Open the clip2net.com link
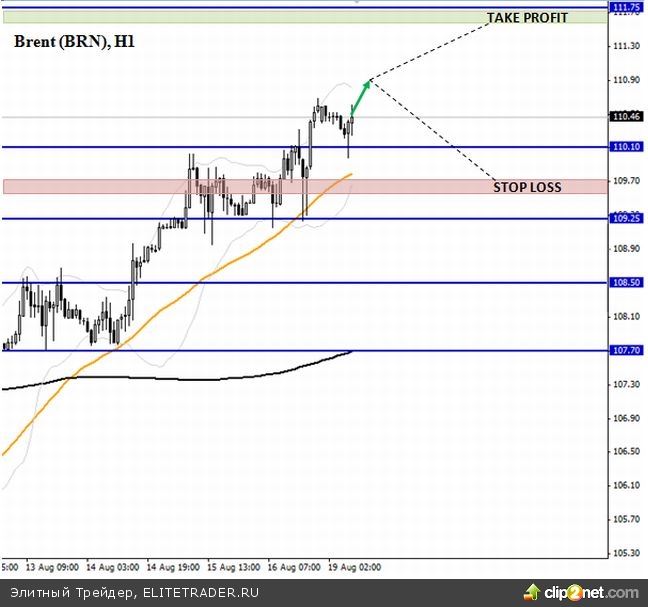This screenshot has height=607, width=648. click(x=597, y=592)
